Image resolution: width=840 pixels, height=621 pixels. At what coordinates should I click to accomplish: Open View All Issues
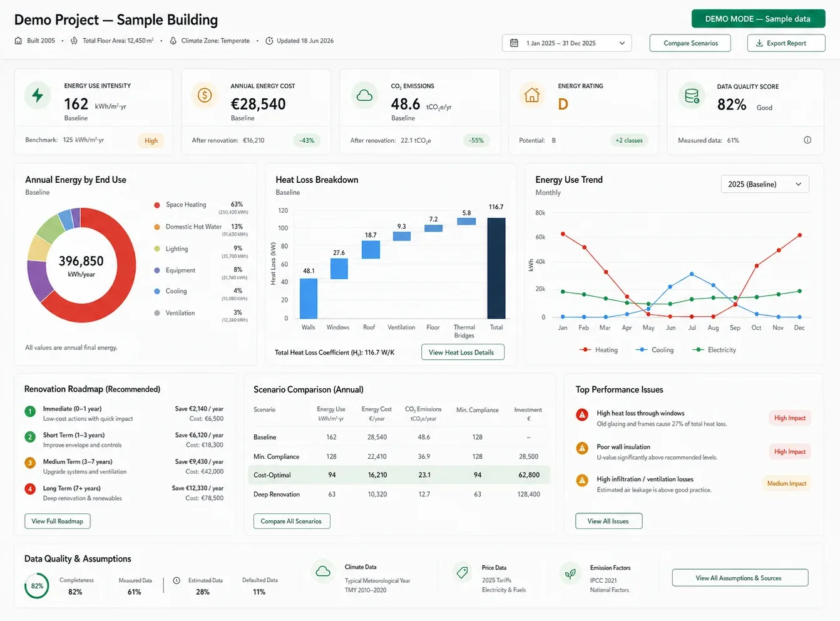coord(608,521)
